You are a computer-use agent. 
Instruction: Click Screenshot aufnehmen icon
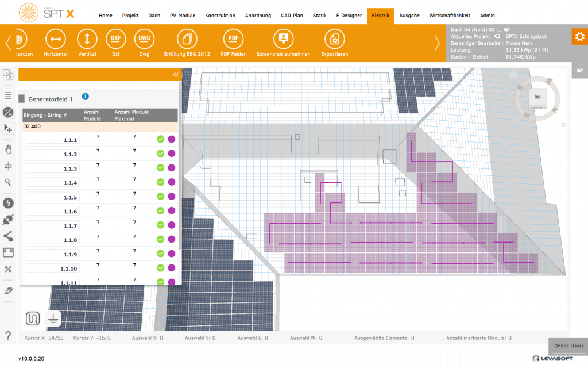coord(283,39)
